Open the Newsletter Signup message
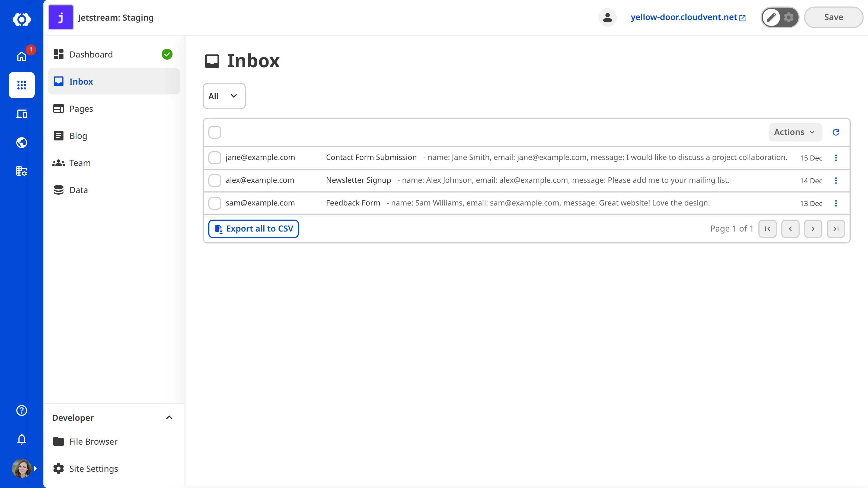The image size is (868, 488). pyautogui.click(x=359, y=180)
